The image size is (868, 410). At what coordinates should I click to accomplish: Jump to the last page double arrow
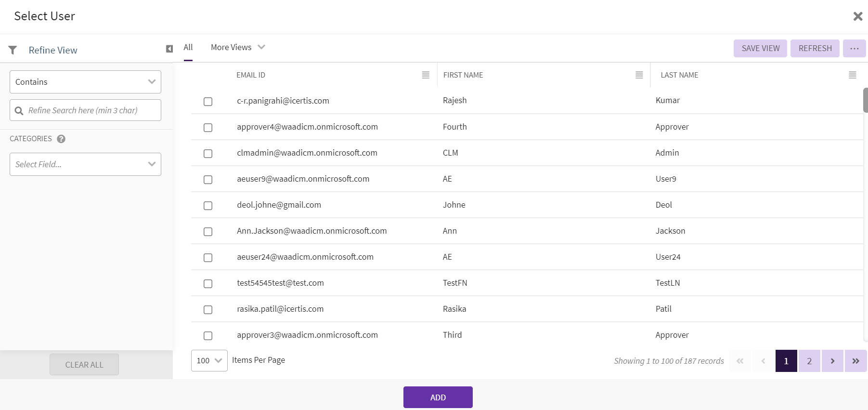(855, 361)
